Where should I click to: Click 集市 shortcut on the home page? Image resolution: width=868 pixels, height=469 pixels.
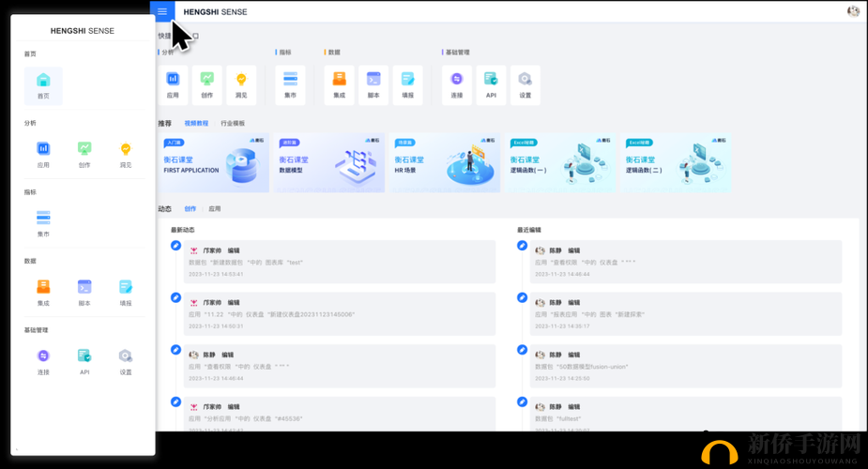(290, 85)
